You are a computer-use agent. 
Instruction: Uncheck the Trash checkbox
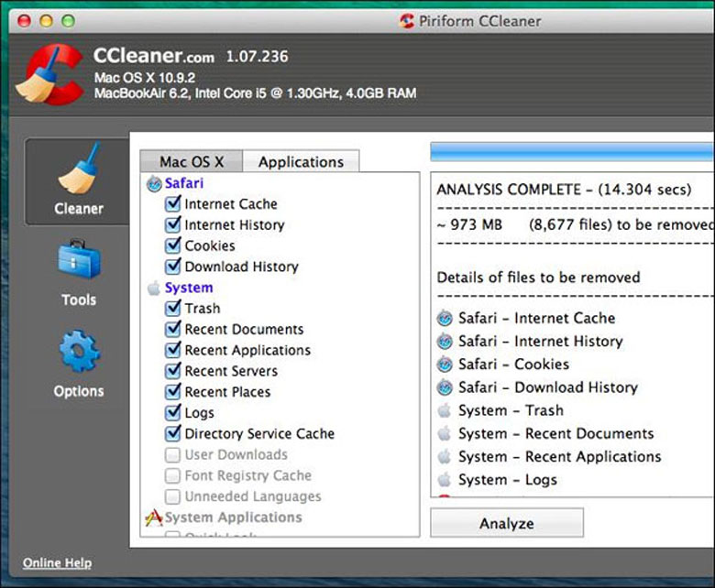pos(172,309)
